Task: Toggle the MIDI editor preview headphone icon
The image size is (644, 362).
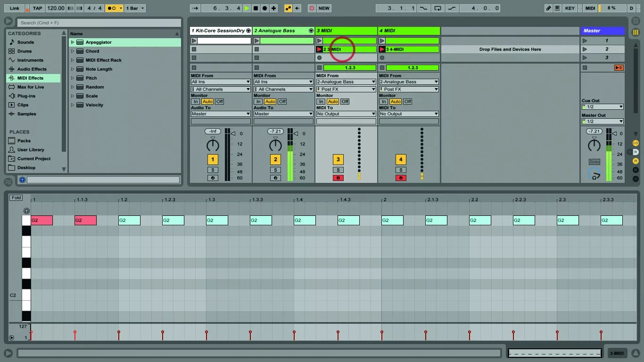Action: [26, 211]
